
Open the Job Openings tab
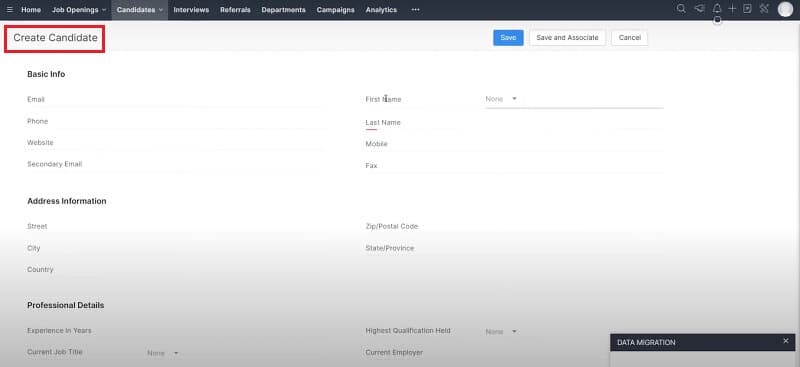click(75, 10)
